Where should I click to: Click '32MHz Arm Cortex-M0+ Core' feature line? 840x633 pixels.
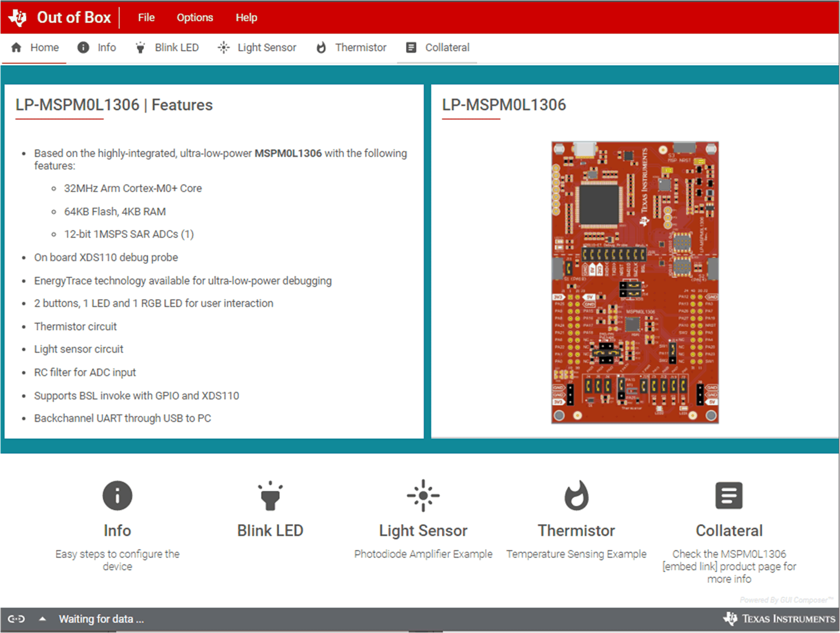133,189
